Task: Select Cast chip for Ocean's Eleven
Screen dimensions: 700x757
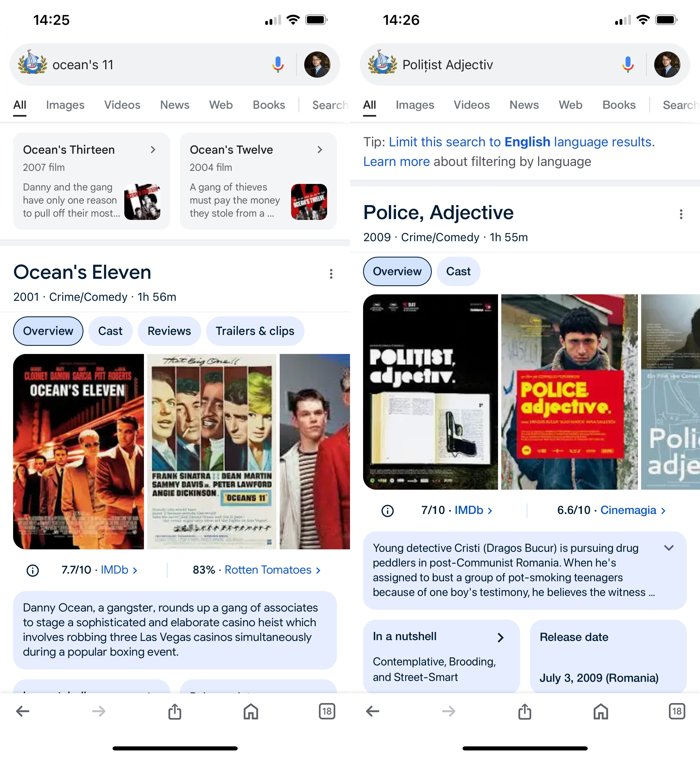Action: [x=110, y=331]
